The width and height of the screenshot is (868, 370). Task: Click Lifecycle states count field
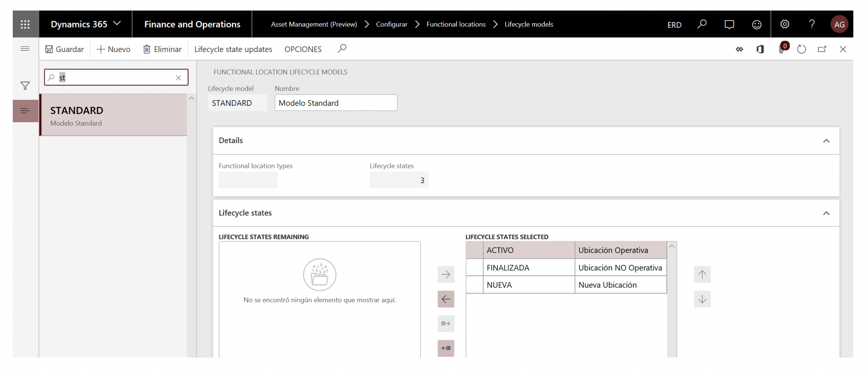point(399,180)
